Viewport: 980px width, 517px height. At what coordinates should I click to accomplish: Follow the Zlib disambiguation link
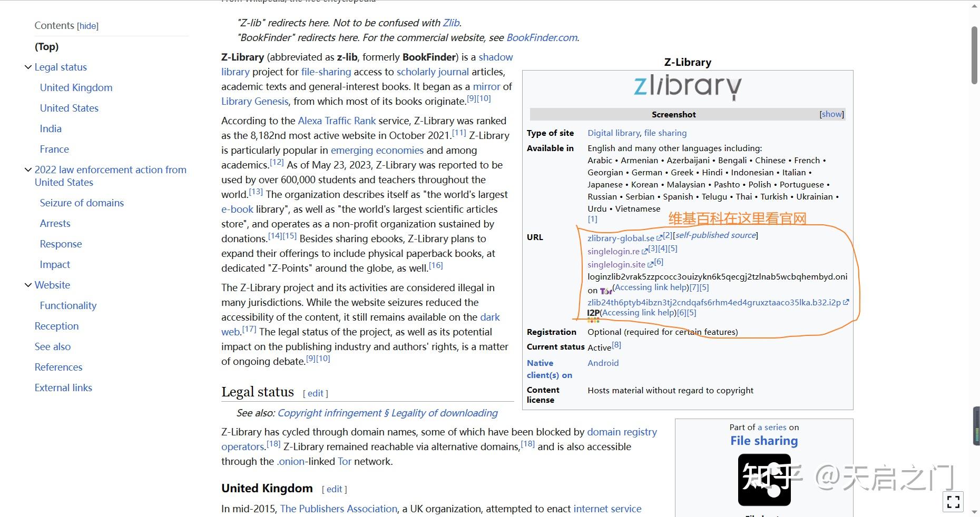pos(451,23)
